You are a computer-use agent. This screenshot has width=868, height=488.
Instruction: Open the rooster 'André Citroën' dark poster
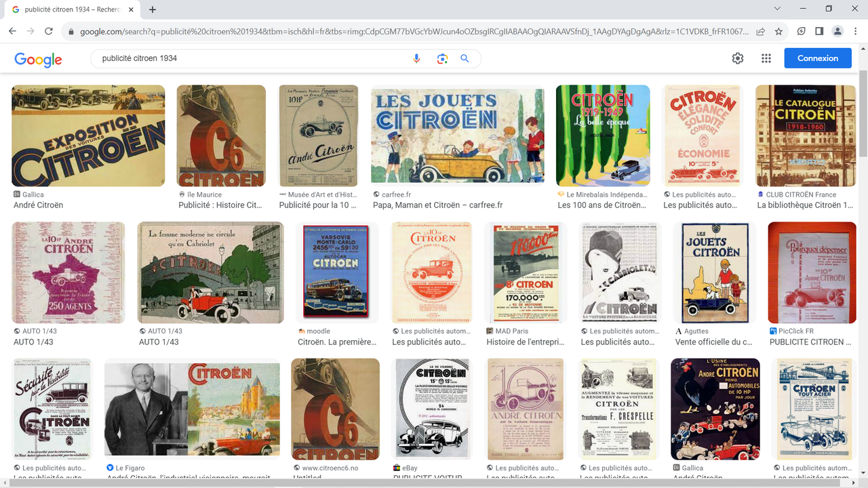tap(715, 409)
